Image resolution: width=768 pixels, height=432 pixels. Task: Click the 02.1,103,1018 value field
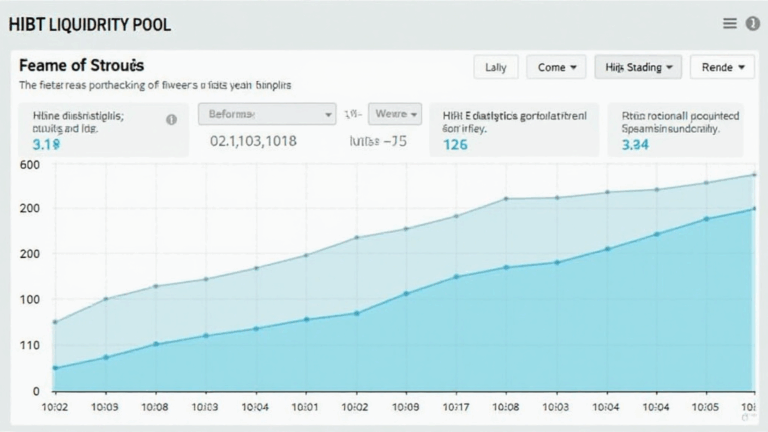point(253,142)
